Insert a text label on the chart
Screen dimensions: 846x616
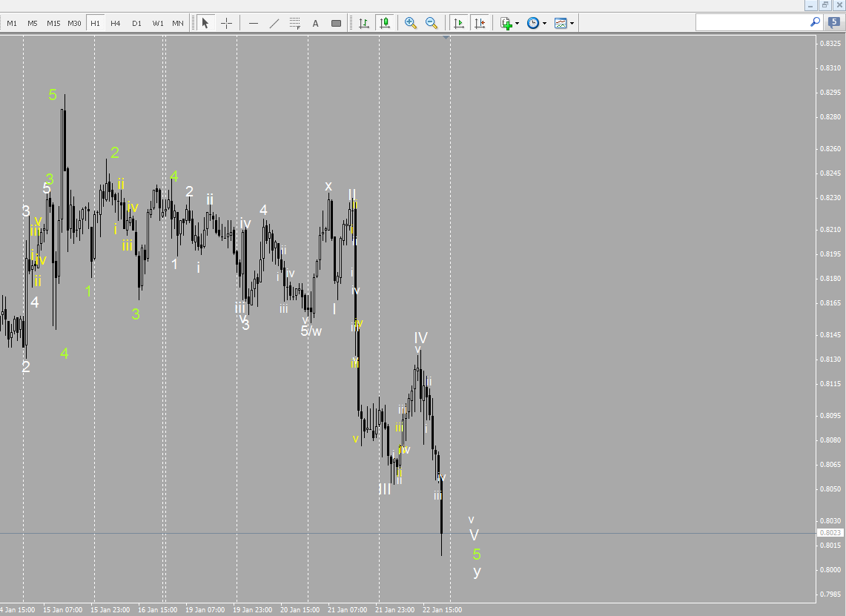pos(335,23)
